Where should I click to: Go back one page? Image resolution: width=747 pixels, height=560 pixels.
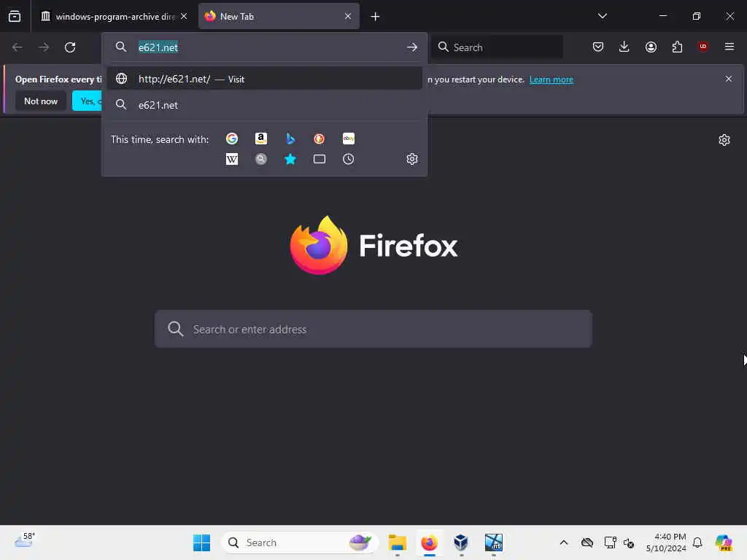(x=18, y=47)
